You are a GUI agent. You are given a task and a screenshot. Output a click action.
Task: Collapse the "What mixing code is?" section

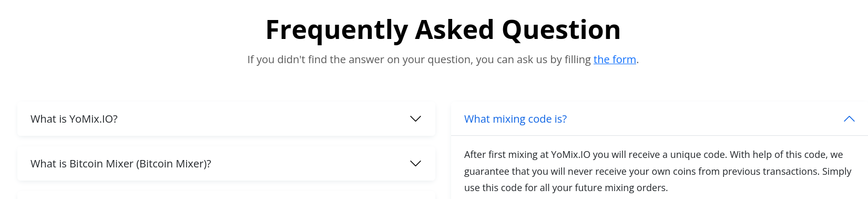point(659,119)
